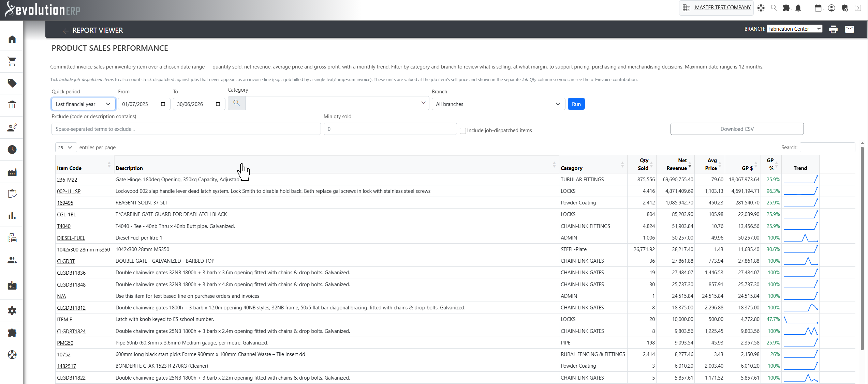Sort table by GP $ column
Image resolution: width=868 pixels, height=384 pixels.
click(743, 165)
